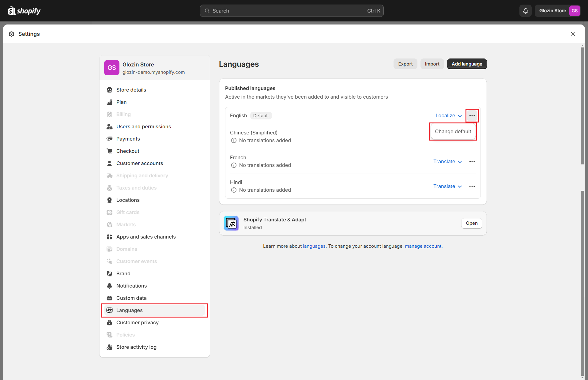Viewport: 588px width, 380px height.
Task: Select Change default from the menu
Action: tap(453, 131)
